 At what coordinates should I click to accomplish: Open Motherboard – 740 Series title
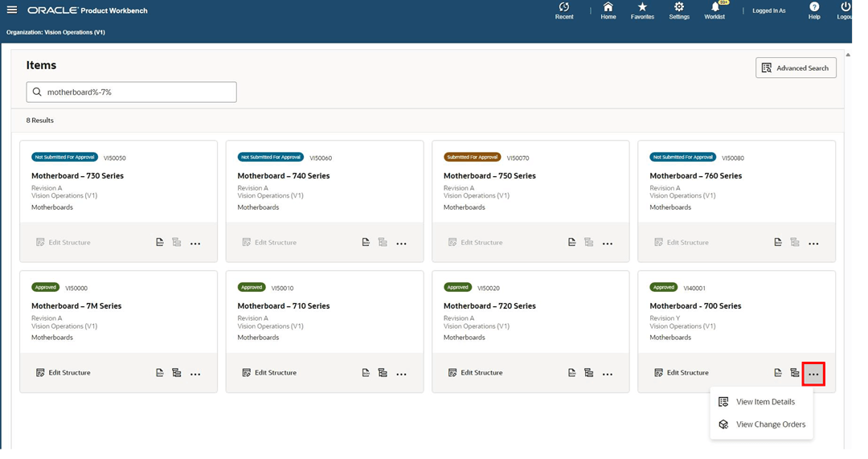pos(284,175)
